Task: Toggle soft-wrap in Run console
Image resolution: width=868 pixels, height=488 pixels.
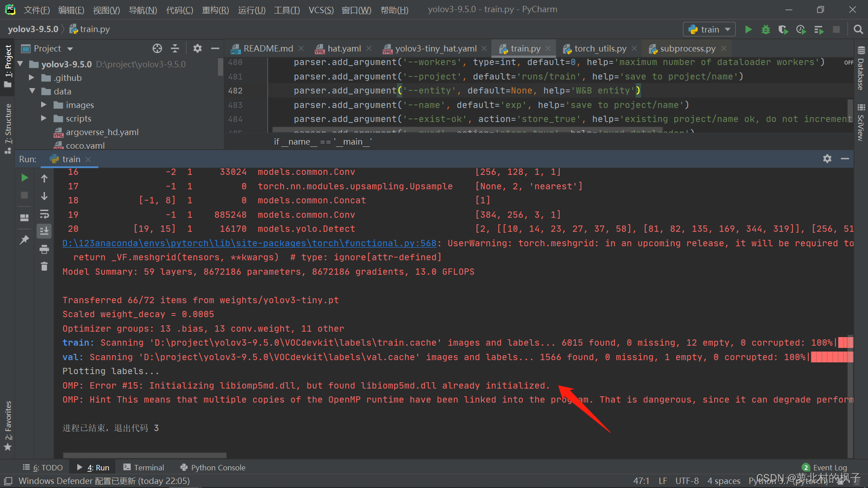Action: pyautogui.click(x=44, y=214)
